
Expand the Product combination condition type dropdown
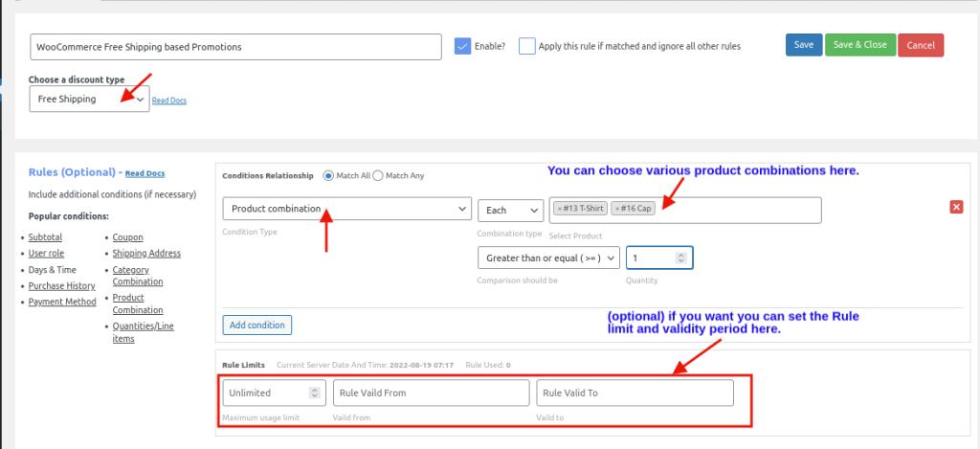(346, 209)
